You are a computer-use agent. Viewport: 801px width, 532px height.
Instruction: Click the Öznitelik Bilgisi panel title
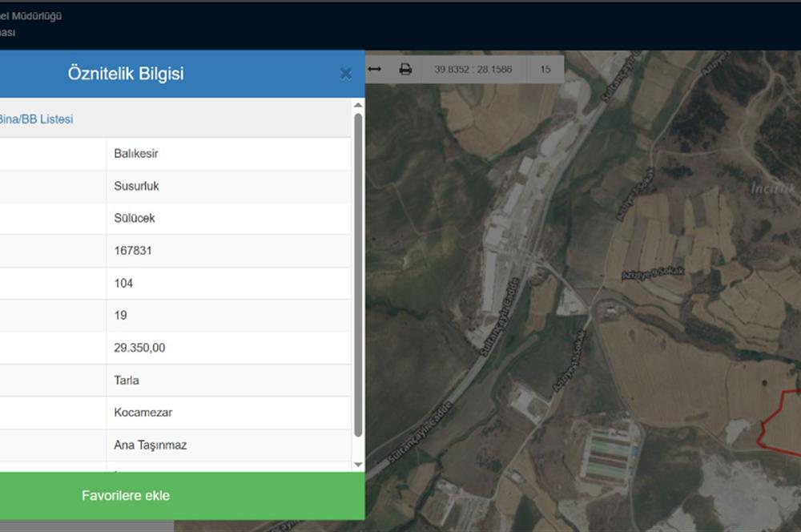point(126,74)
